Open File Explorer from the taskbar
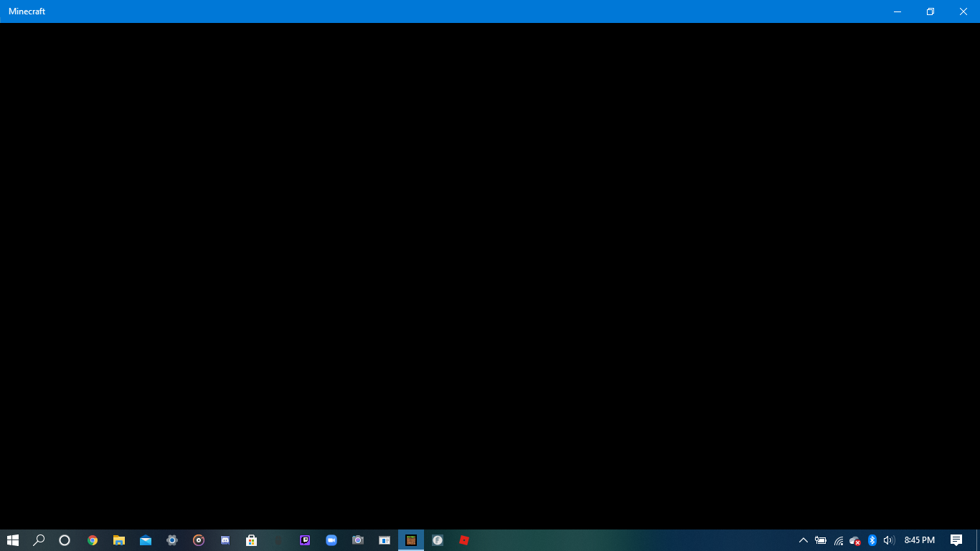980x551 pixels. coord(119,540)
